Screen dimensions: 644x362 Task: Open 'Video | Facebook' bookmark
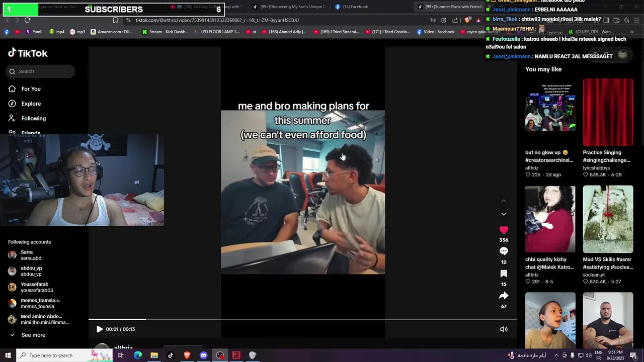click(435, 32)
